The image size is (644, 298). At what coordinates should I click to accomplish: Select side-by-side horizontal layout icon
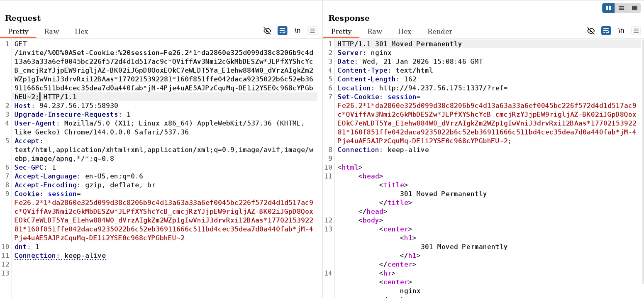[608, 8]
